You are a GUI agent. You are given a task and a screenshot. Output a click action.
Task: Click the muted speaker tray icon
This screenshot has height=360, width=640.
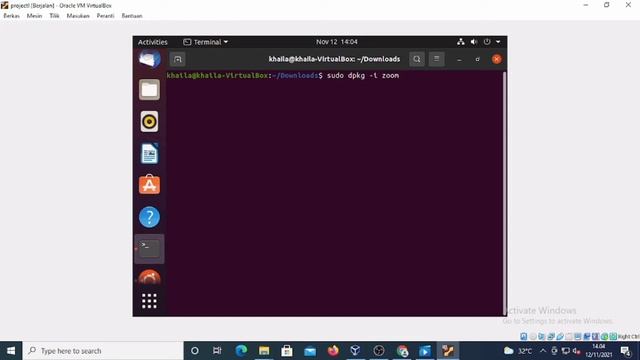(576, 351)
